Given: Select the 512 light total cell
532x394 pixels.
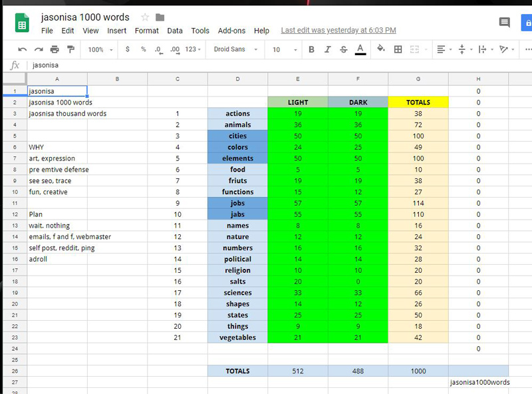Looking at the screenshot, I should click(x=298, y=371).
